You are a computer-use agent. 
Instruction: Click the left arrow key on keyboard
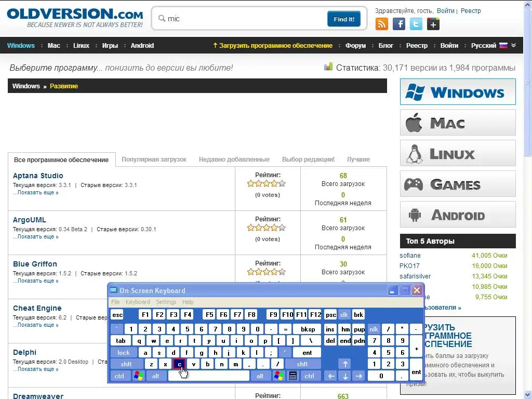point(331,376)
